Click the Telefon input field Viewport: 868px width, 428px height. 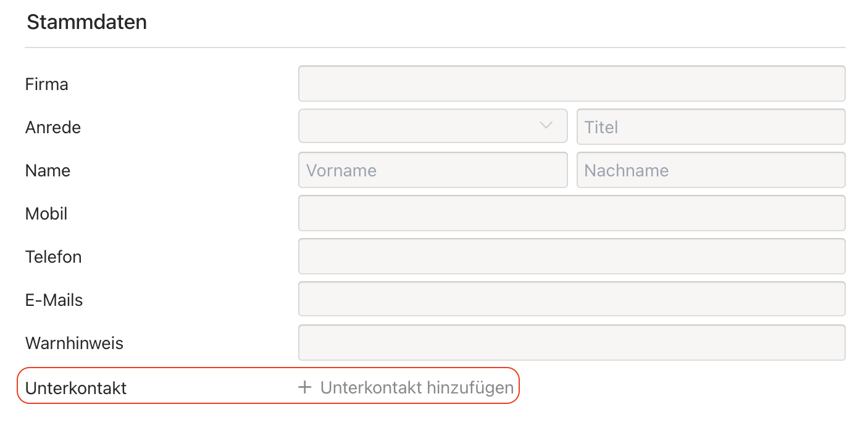pos(571,257)
